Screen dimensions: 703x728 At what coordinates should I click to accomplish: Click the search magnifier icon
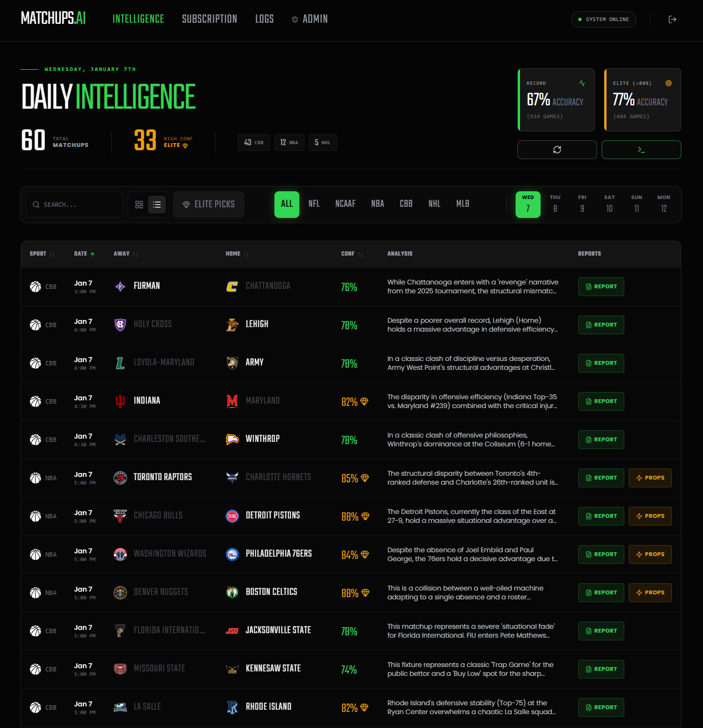pos(35,205)
